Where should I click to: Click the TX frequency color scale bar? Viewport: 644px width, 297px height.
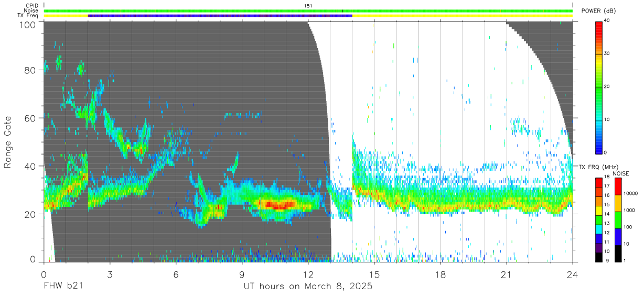pyautogui.click(x=599, y=219)
